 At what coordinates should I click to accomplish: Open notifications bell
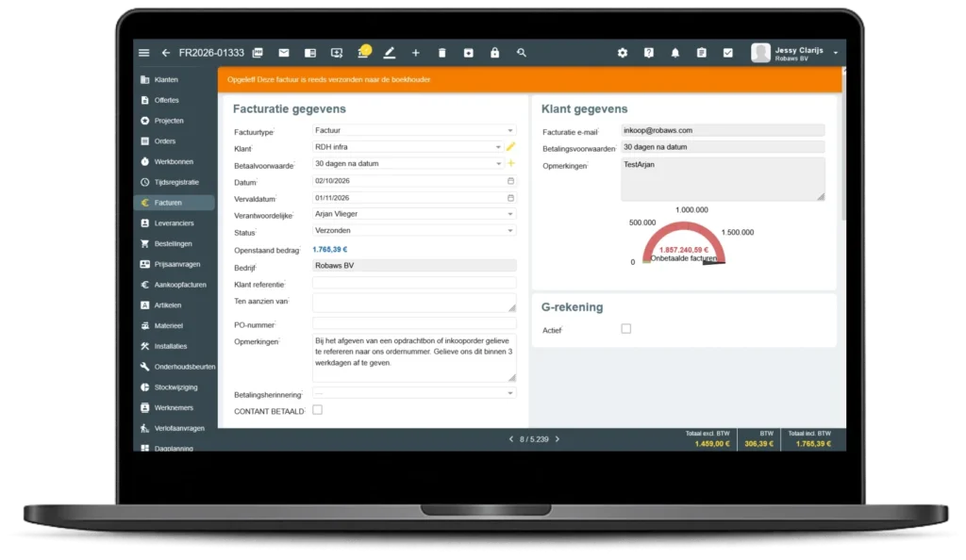[675, 53]
